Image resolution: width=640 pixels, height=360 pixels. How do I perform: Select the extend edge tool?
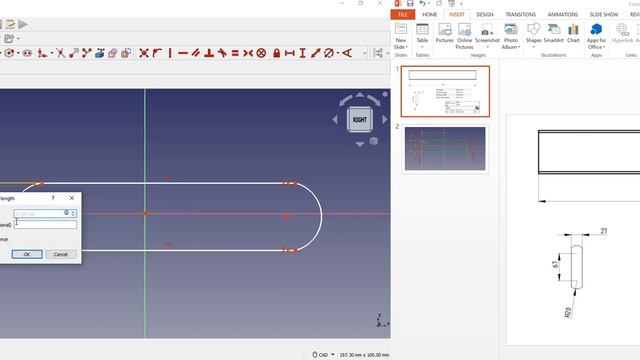click(x=73, y=53)
